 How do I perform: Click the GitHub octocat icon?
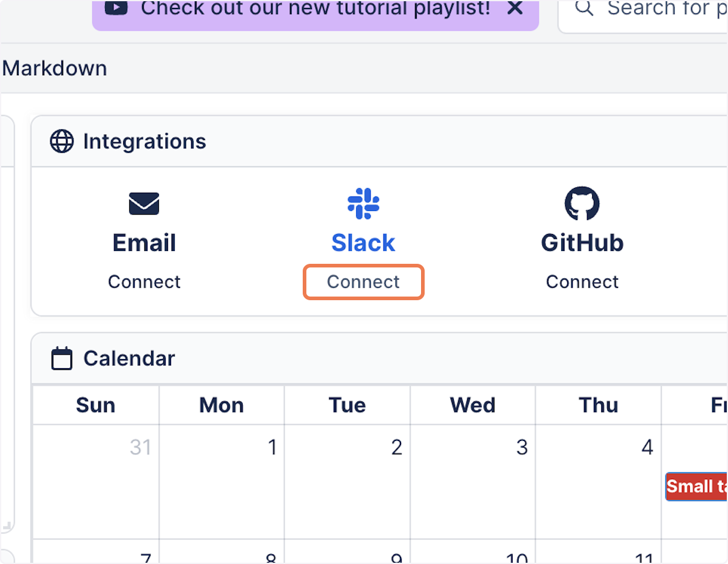pyautogui.click(x=582, y=204)
